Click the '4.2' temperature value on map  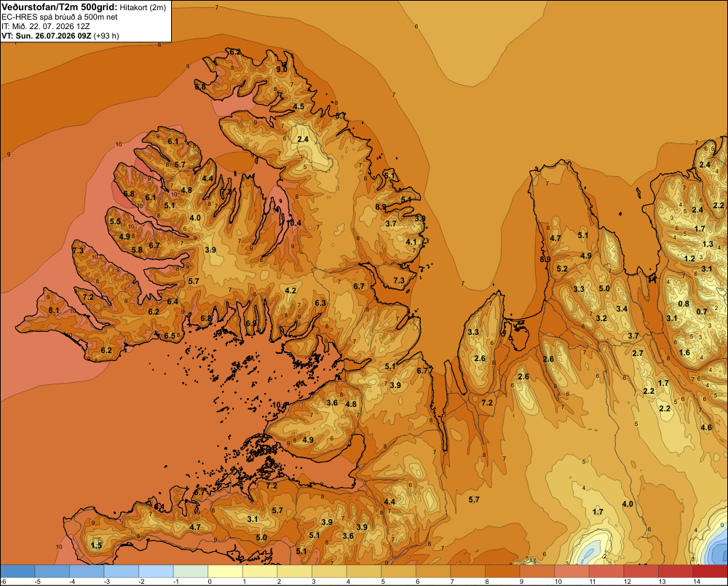pyautogui.click(x=290, y=290)
